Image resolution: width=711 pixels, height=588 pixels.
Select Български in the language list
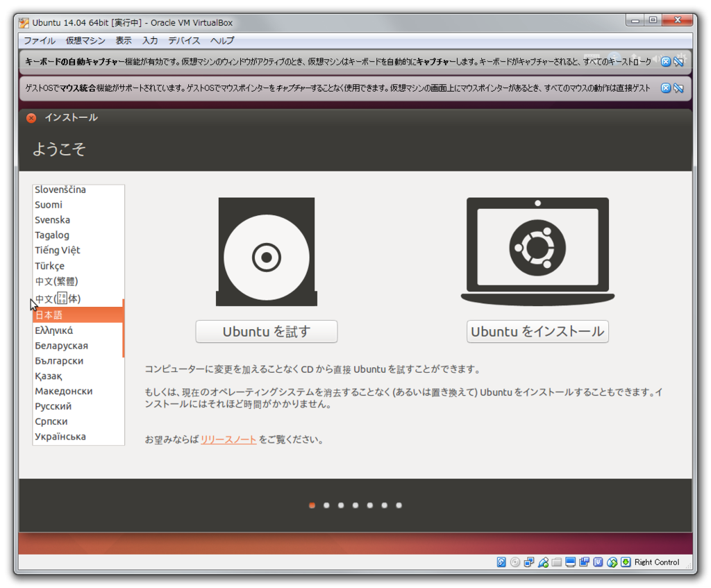tap(78, 361)
